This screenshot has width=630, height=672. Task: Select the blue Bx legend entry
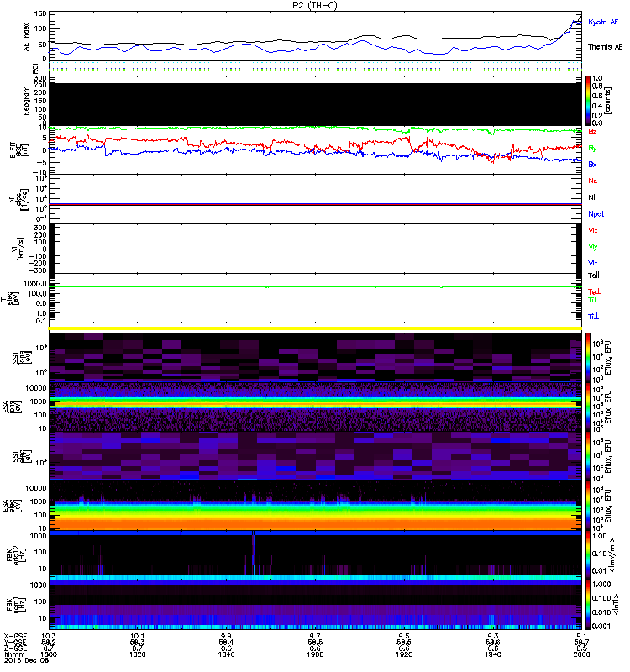point(593,165)
